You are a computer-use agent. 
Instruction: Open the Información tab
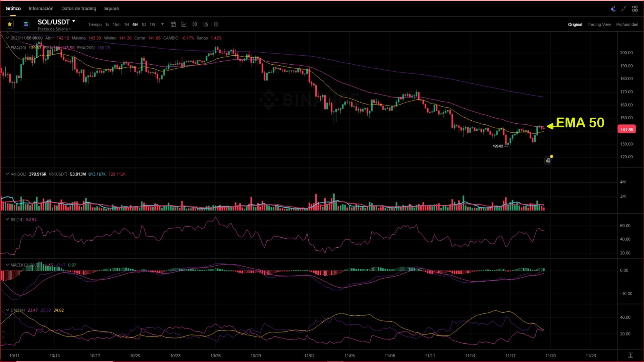click(x=41, y=8)
